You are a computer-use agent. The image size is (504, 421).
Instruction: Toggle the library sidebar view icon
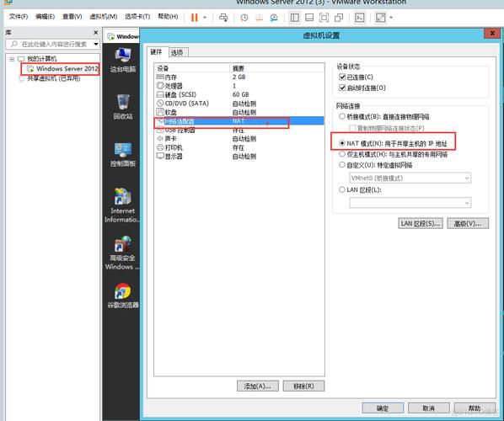point(294,18)
